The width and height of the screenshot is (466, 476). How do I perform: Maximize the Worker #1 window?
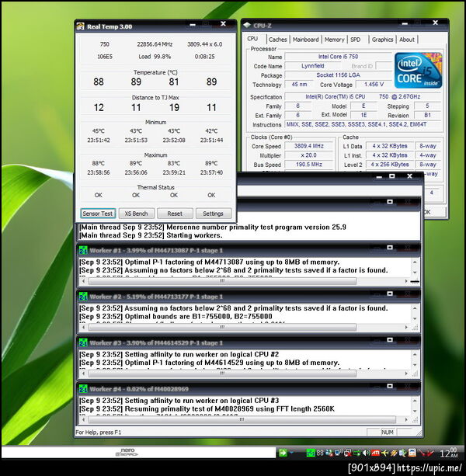tap(390, 248)
